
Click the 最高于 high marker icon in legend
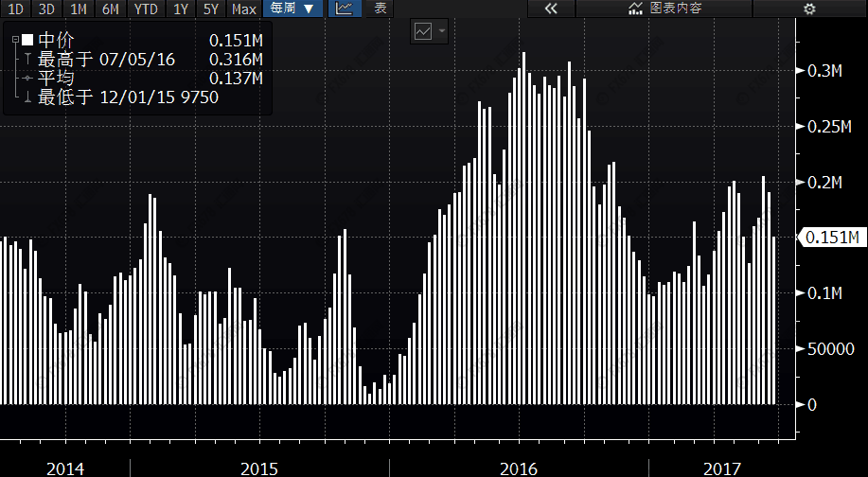pyautogui.click(x=28, y=60)
